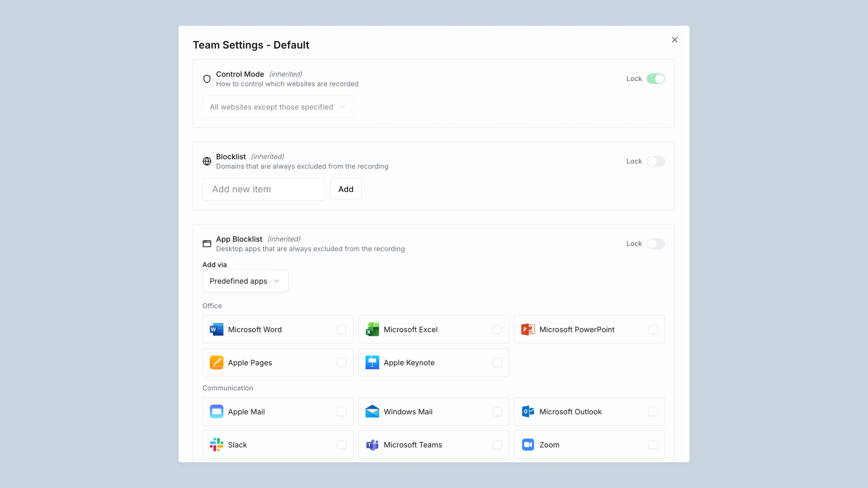The width and height of the screenshot is (868, 488).
Task: Click the globe icon next to Blocklist
Action: (x=207, y=161)
